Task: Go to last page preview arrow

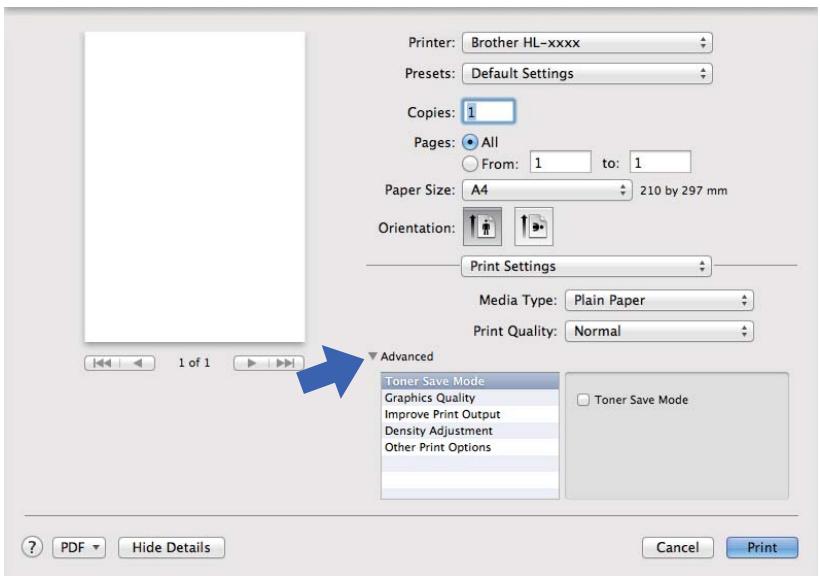Action: pos(286,363)
